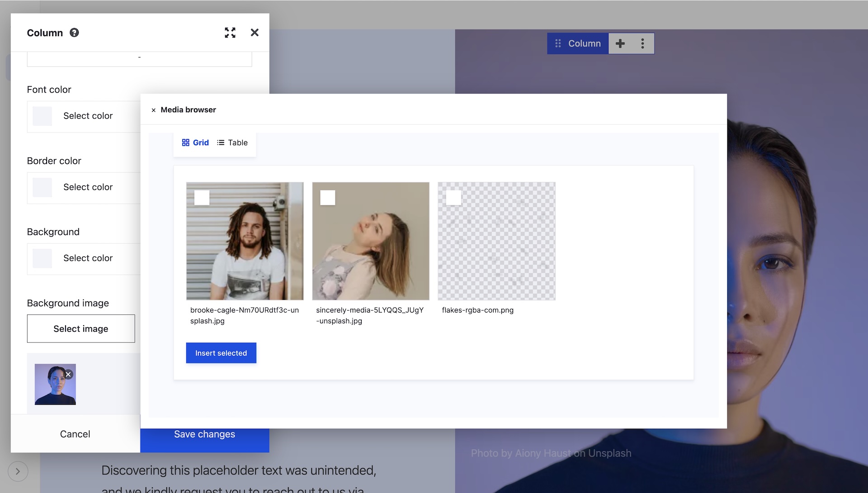Add a new block with the plus icon

pos(620,43)
